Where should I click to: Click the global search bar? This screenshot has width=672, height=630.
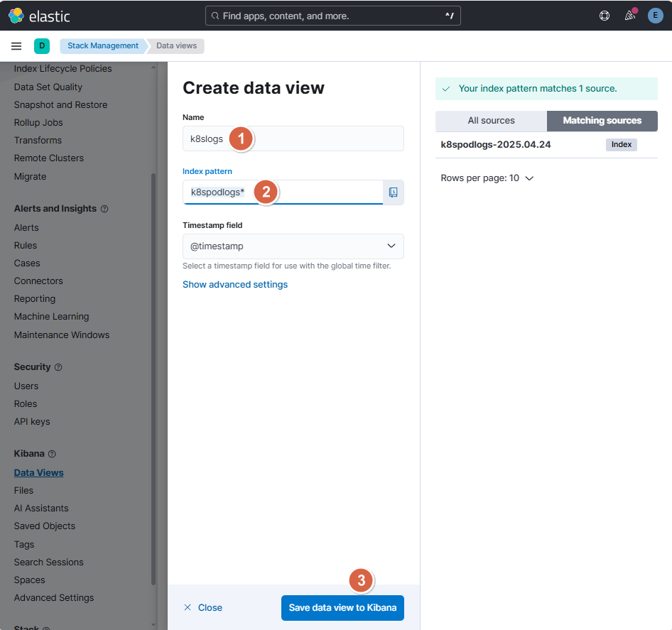pyautogui.click(x=333, y=16)
